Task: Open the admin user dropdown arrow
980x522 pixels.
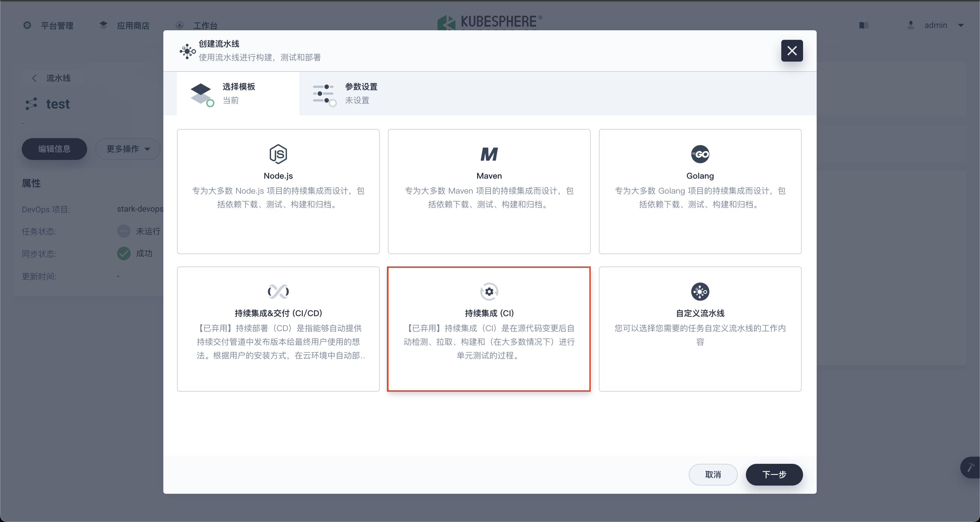Action: click(961, 25)
